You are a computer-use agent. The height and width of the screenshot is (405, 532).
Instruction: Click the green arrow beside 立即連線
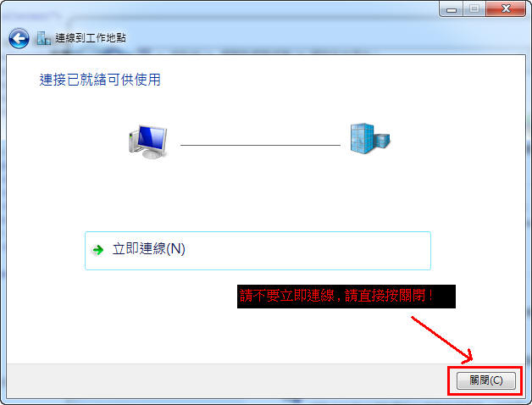point(98,250)
